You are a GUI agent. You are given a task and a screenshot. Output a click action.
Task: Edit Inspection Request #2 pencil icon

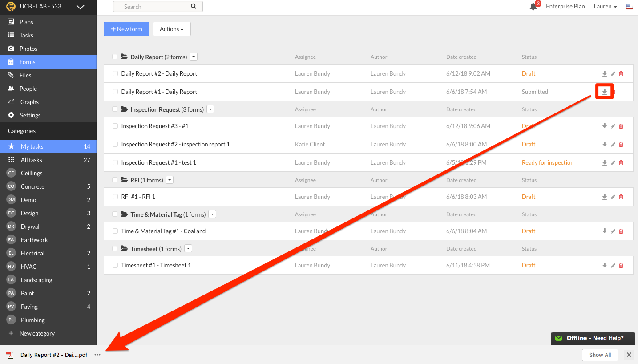(613, 145)
